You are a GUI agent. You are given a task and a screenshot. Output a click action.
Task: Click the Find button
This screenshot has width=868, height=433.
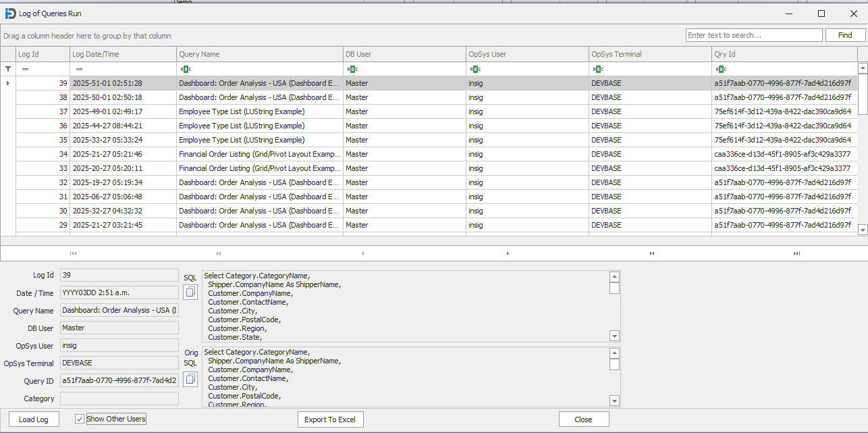[845, 35]
